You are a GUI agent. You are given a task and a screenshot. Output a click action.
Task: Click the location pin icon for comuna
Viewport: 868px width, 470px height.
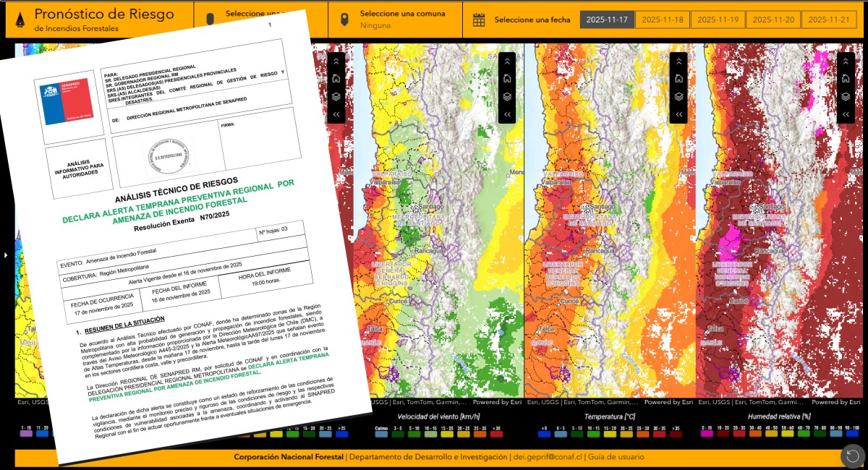coord(344,20)
